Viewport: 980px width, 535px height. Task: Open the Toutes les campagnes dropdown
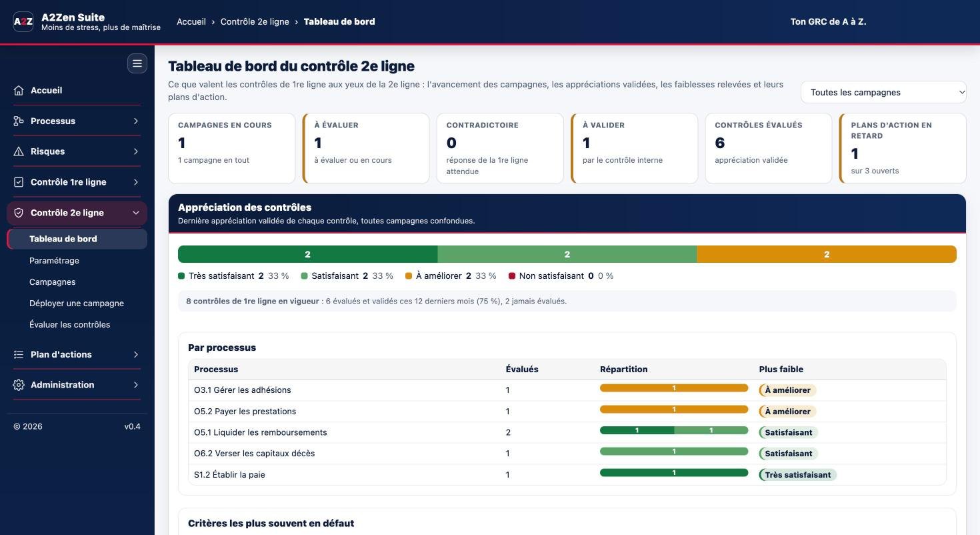click(883, 92)
